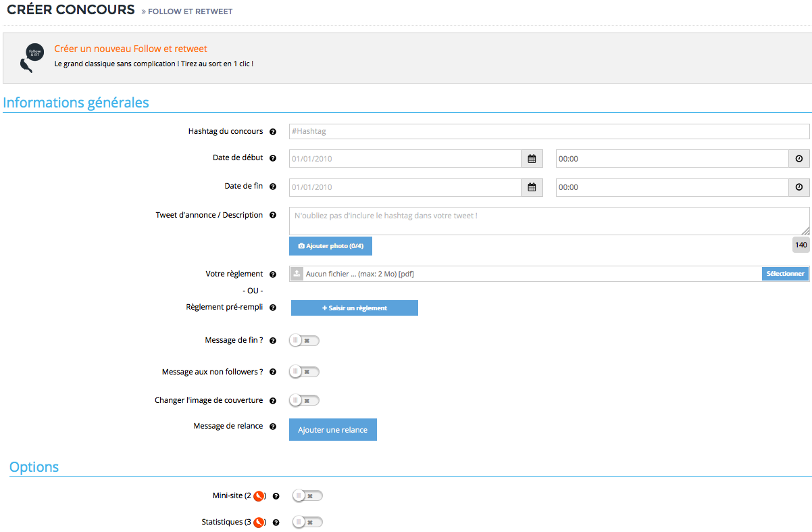This screenshot has height=532, width=812.
Task: Click Saisir un règlement button
Action: (354, 308)
